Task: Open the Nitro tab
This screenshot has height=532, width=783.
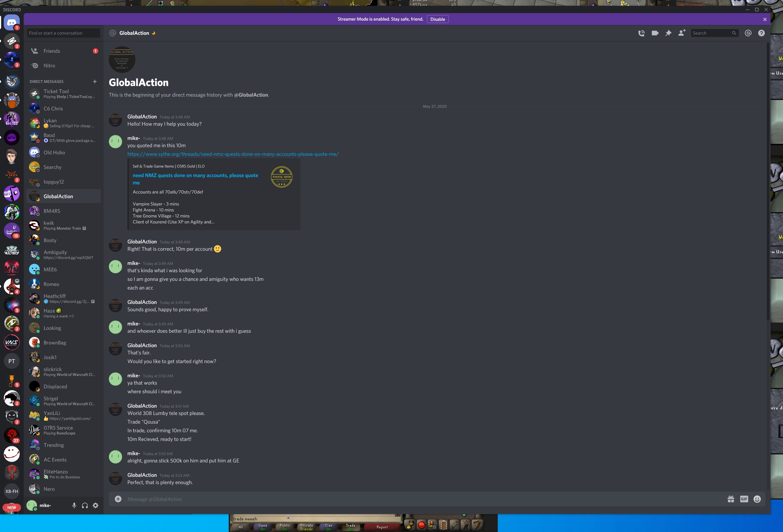Action: pyautogui.click(x=49, y=66)
